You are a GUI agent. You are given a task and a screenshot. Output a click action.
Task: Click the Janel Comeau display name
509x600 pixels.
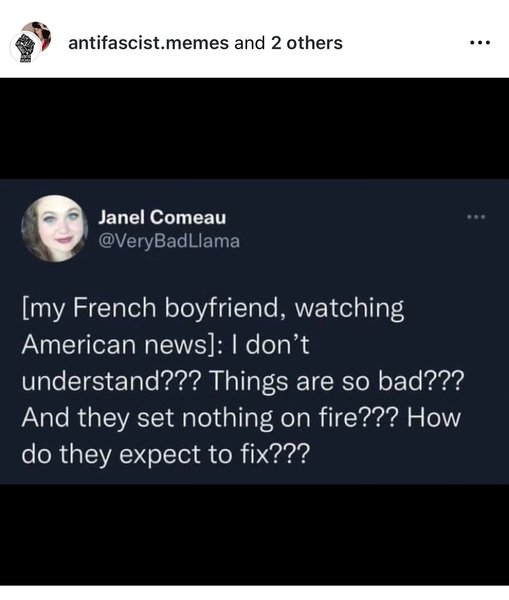coord(162,217)
